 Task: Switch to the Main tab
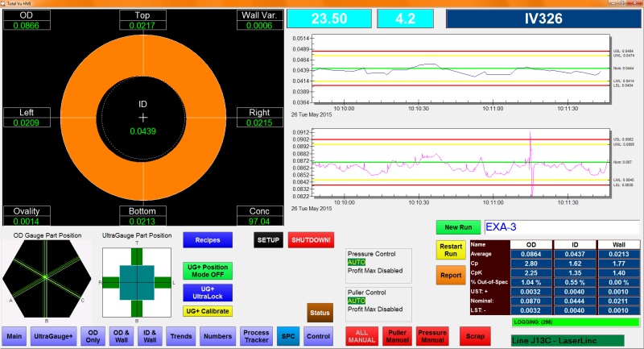point(14,336)
